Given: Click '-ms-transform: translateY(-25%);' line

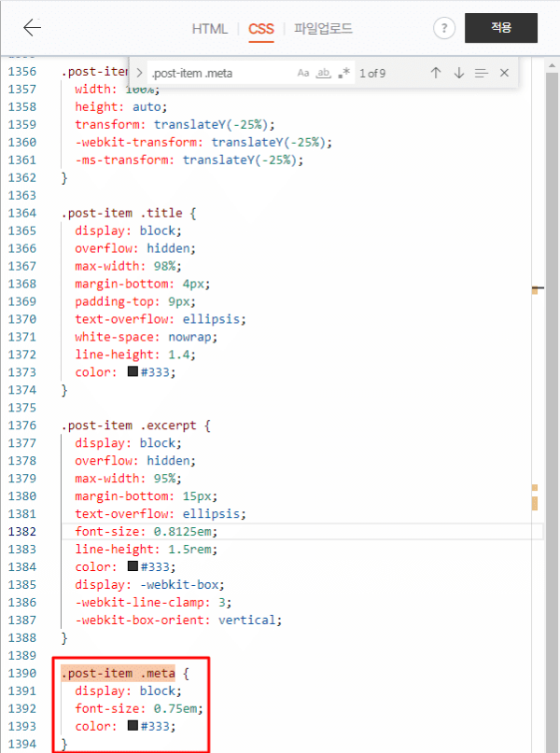Looking at the screenshot, I should (x=189, y=160).
